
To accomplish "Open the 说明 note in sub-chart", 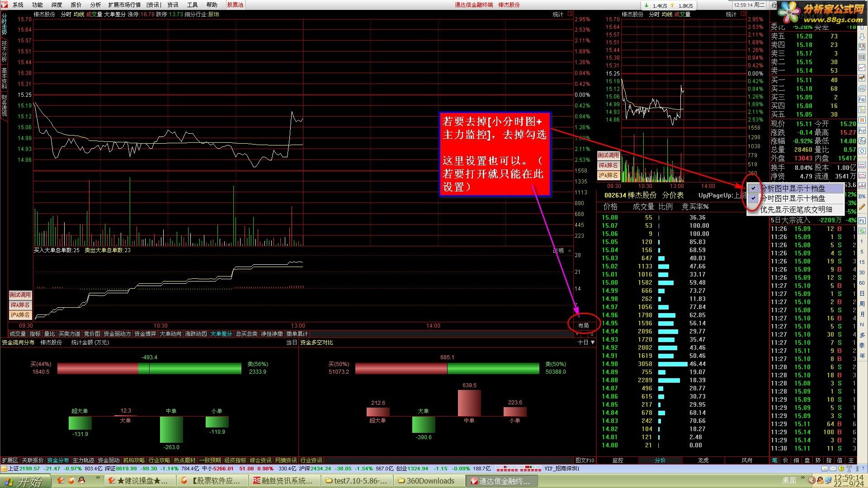I will (x=558, y=251).
